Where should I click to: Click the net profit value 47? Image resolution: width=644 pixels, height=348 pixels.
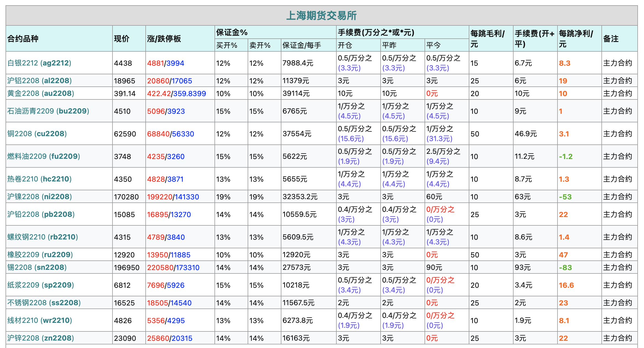tap(563, 255)
